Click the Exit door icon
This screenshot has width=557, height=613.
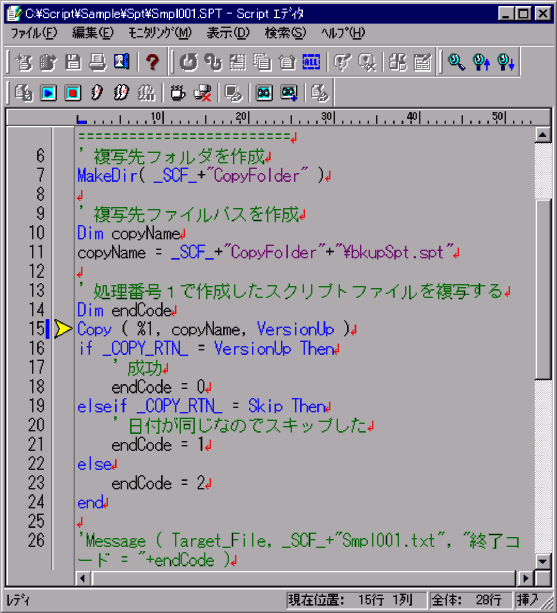122,62
